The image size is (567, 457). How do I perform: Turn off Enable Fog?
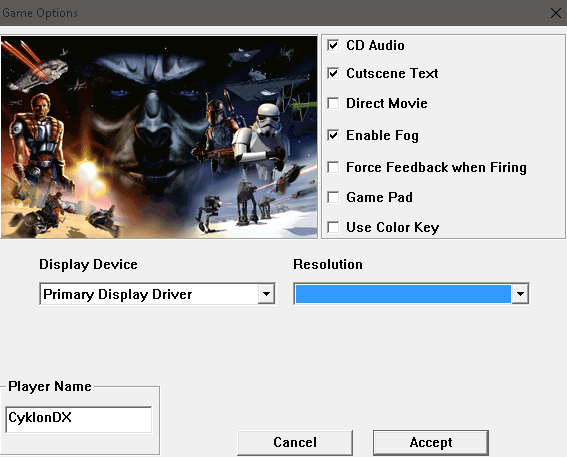click(x=333, y=135)
